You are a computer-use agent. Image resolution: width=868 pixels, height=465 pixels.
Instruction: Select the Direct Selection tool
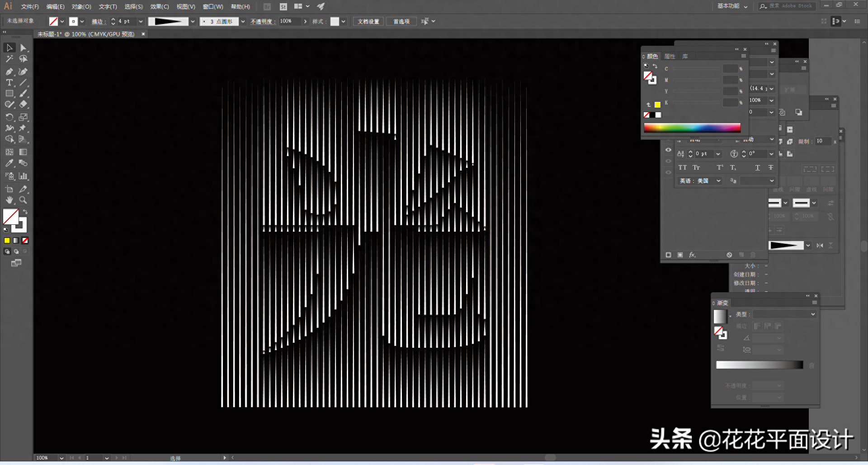24,48
